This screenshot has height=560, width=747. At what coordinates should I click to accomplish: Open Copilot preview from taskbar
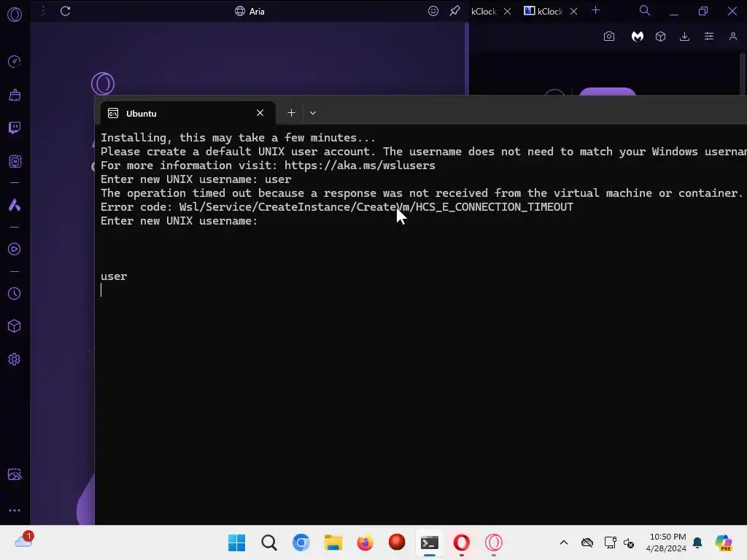(724, 542)
